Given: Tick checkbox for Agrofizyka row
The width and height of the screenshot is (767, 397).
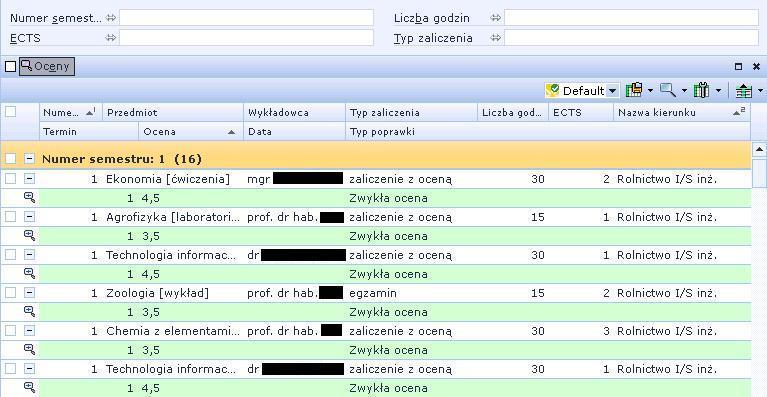Looking at the screenshot, I should coord(10,217).
